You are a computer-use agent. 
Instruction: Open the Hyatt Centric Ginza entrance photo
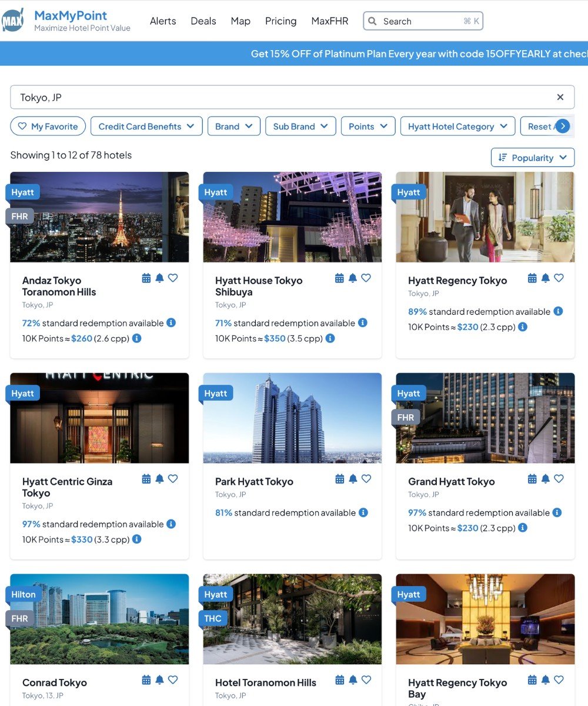point(99,418)
